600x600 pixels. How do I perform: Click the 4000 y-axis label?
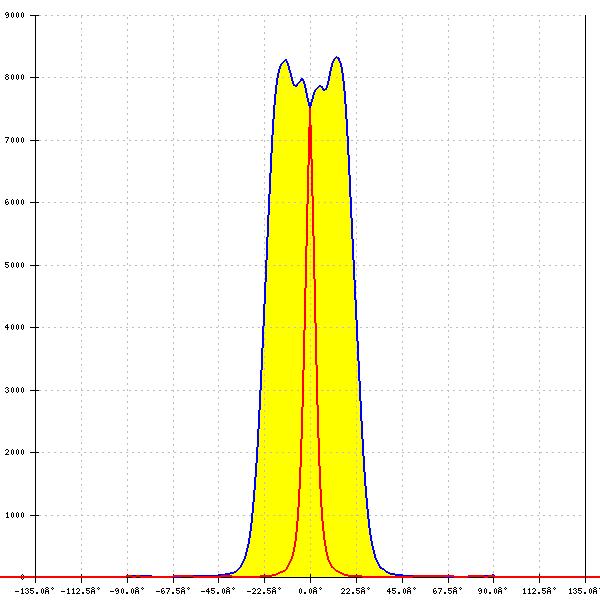[15, 328]
